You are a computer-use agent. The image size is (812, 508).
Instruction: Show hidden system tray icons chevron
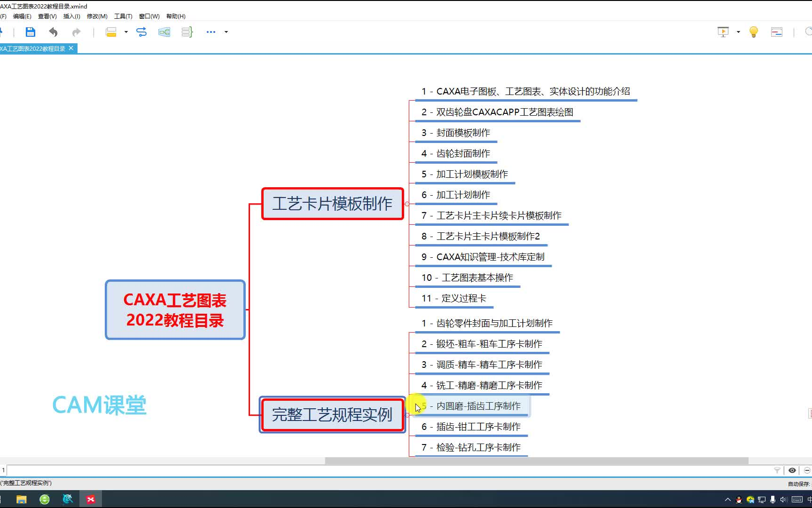pos(728,500)
